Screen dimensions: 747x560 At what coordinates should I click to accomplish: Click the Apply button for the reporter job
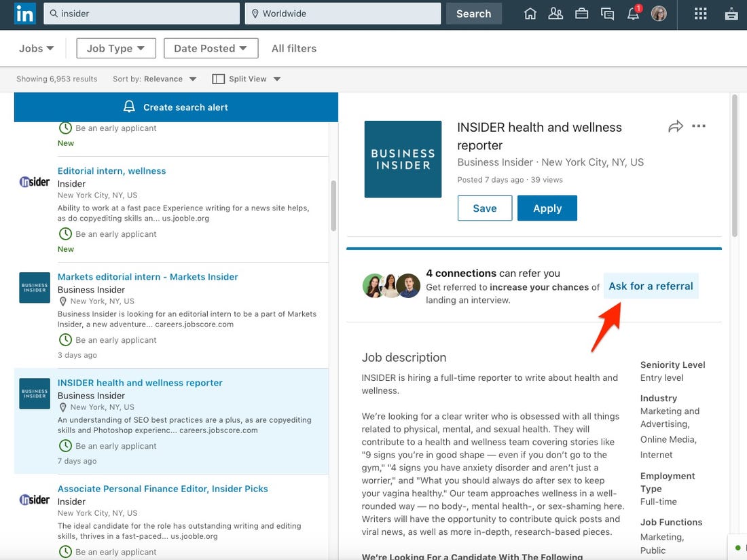pos(547,208)
